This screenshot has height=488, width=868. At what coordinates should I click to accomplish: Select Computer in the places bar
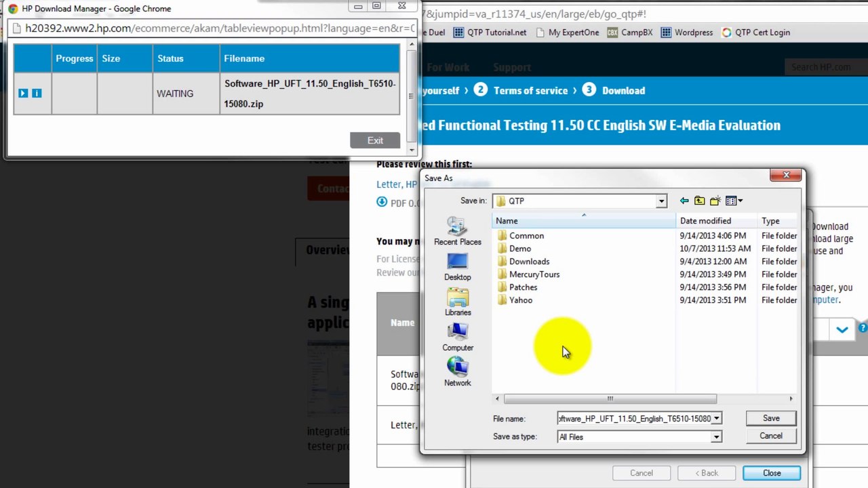[458, 338]
